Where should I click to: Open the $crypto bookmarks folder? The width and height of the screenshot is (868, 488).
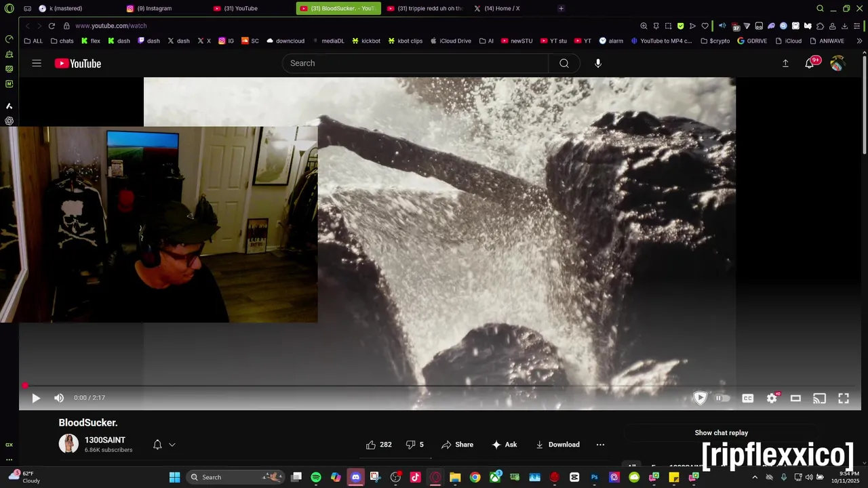click(x=715, y=41)
